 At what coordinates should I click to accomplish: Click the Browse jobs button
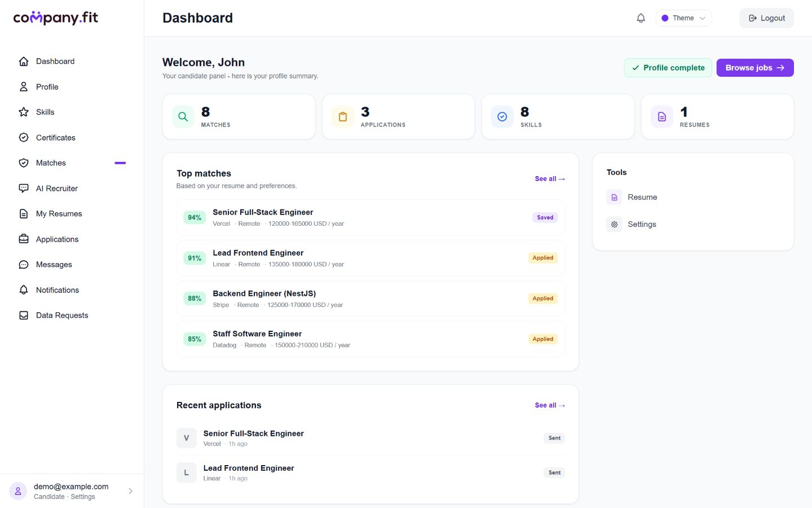(755, 68)
